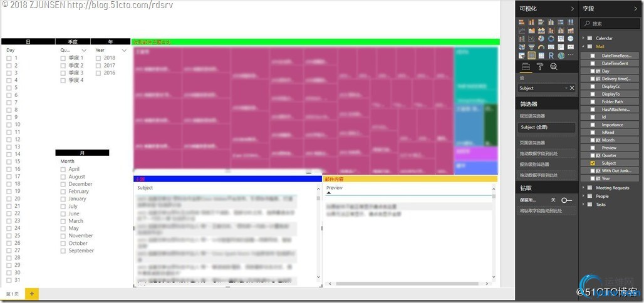Remove Subject field with X icon
The height and width of the screenshot is (303, 644).
[572, 88]
